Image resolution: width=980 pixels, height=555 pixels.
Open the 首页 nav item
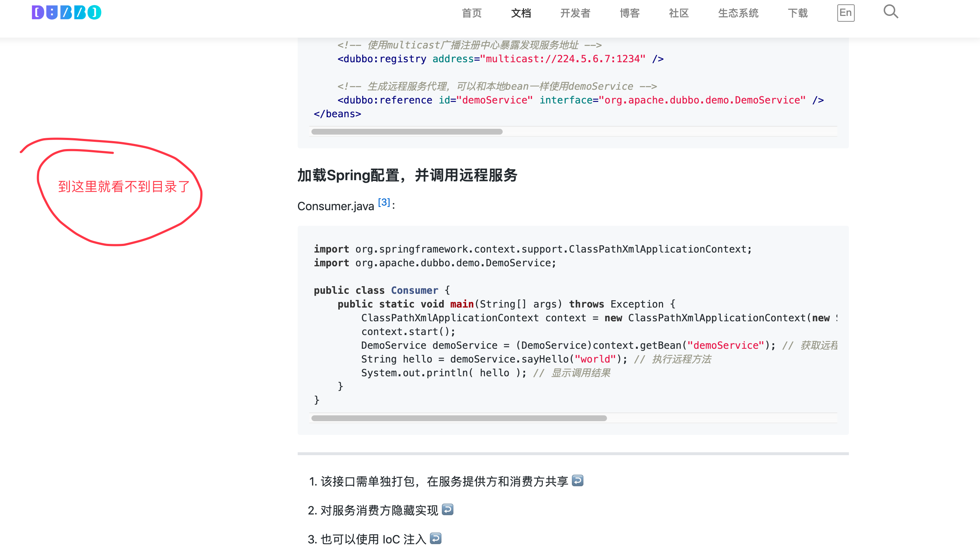[472, 13]
